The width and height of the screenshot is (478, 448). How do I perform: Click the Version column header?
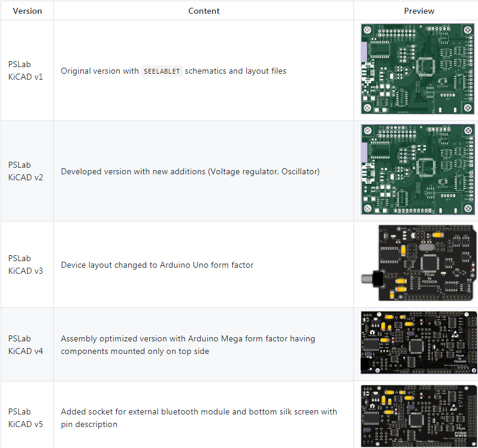27,11
